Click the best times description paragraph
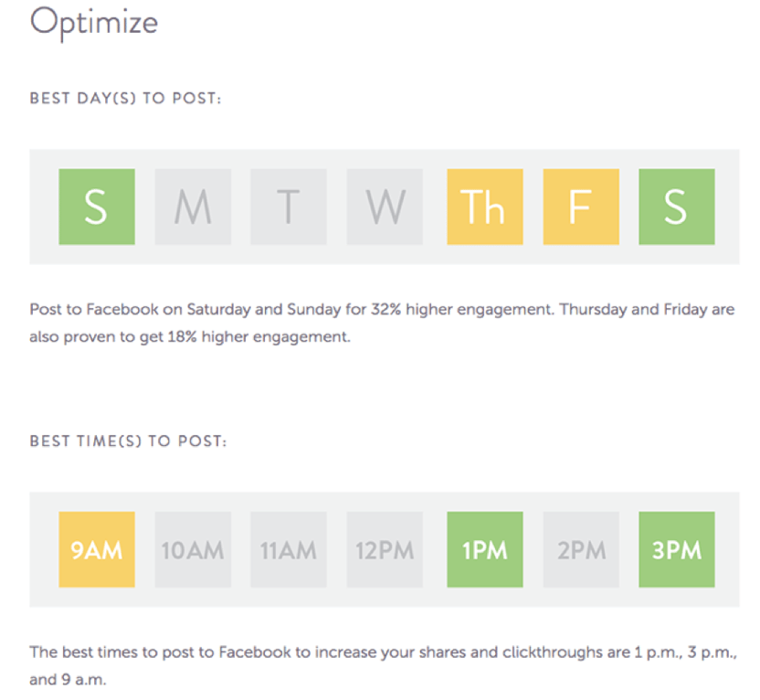This screenshot has width=760, height=700. (x=383, y=665)
